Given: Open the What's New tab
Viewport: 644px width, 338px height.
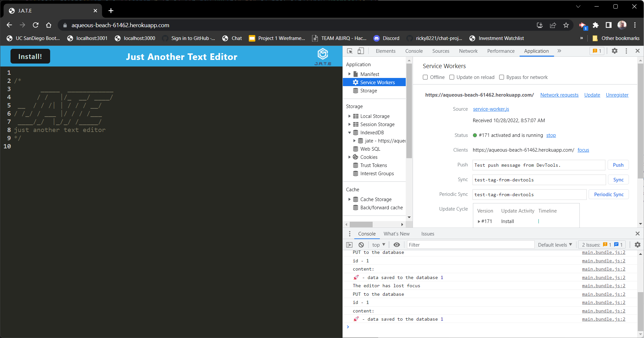Looking at the screenshot, I should (x=397, y=234).
